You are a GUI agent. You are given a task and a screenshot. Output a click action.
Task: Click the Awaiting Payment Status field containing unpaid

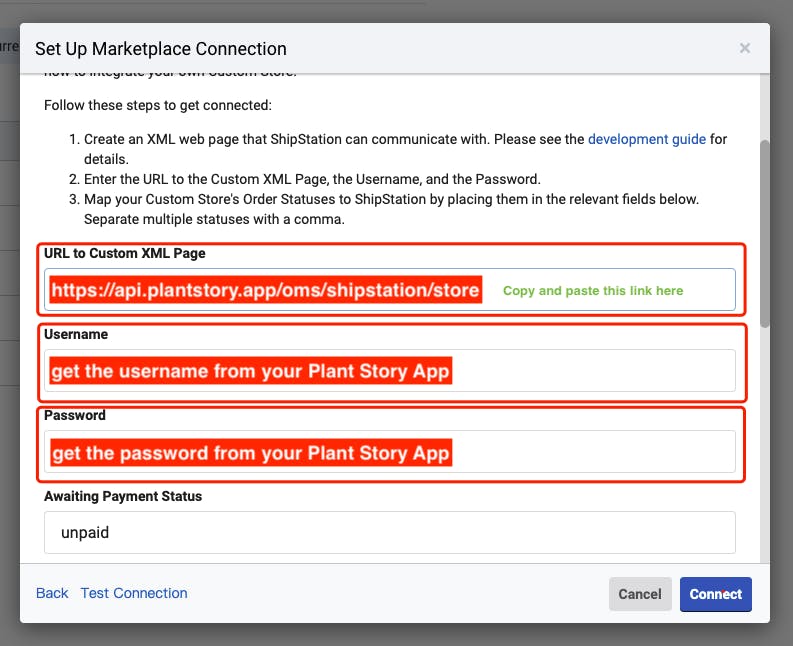[x=389, y=532]
